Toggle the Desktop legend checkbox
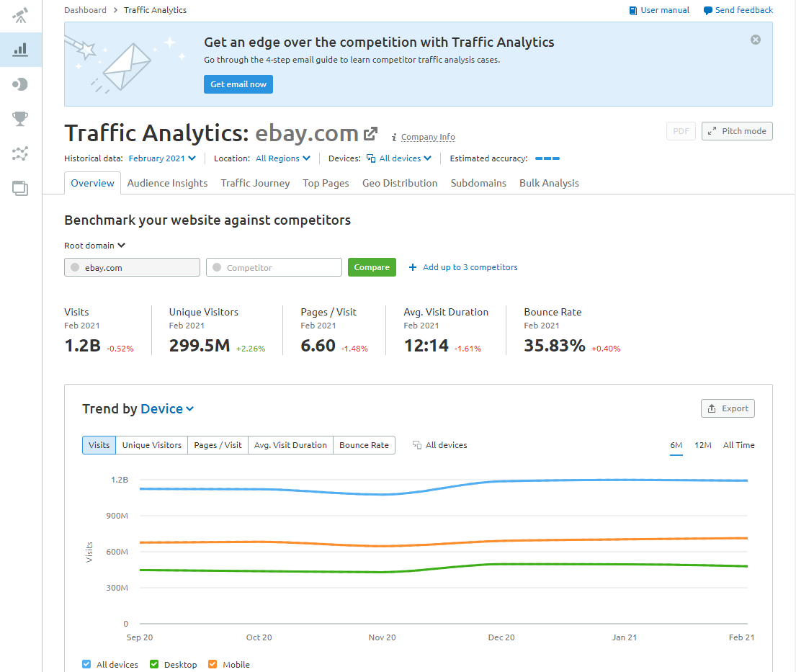The image size is (796, 672). coord(154,664)
